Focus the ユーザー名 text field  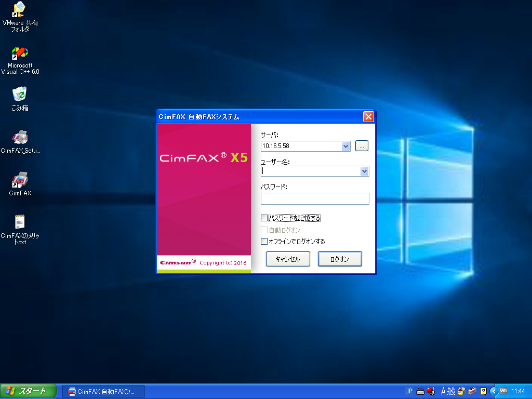tap(311, 171)
